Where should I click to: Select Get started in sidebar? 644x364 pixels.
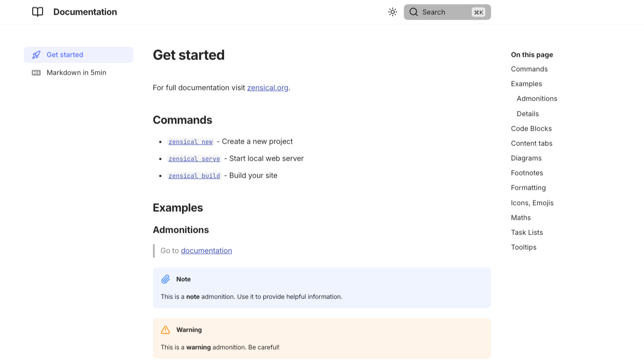[x=65, y=55]
